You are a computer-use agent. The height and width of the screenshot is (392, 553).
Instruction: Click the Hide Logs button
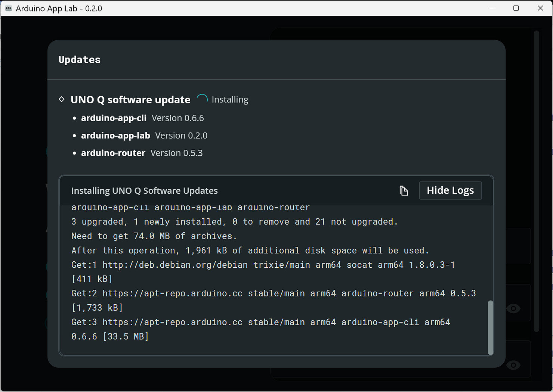450,191
